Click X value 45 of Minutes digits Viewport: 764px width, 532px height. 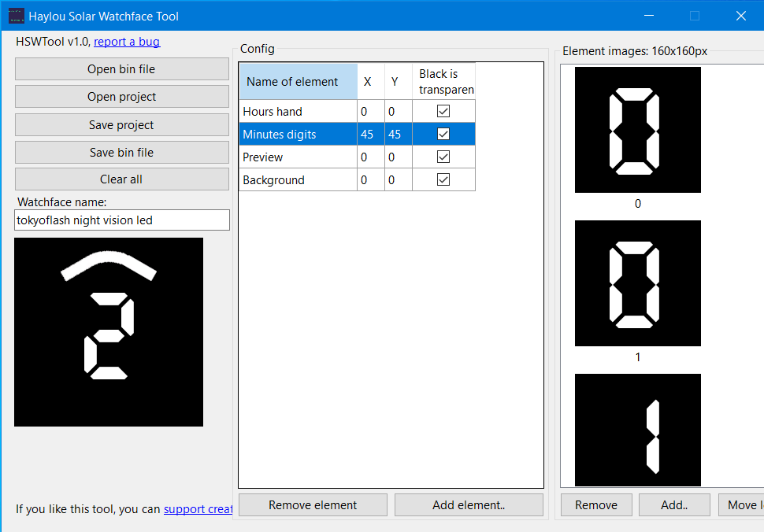coord(371,135)
